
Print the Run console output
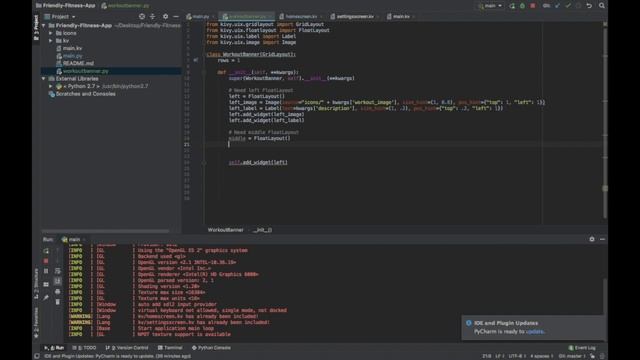pyautogui.click(x=58, y=291)
